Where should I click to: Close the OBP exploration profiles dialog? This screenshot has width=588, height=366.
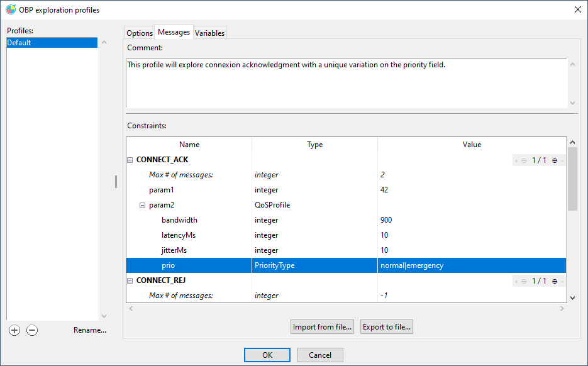pos(577,10)
